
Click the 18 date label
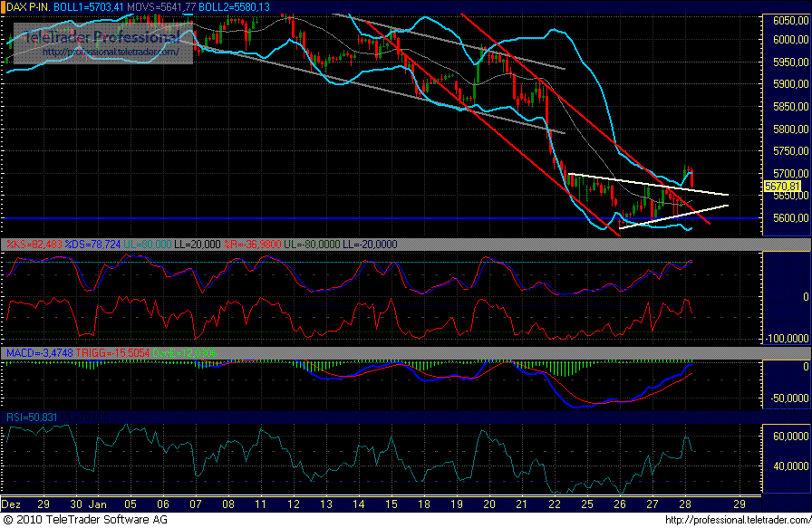423,504
